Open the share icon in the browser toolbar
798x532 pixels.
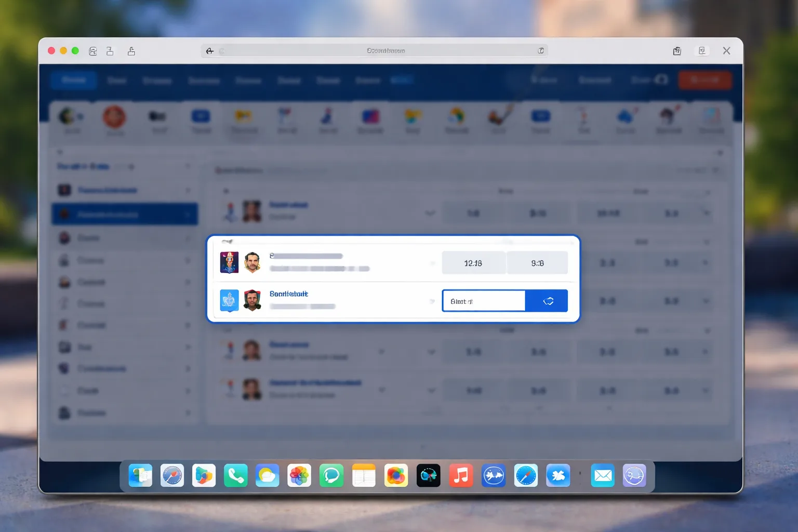131,51
